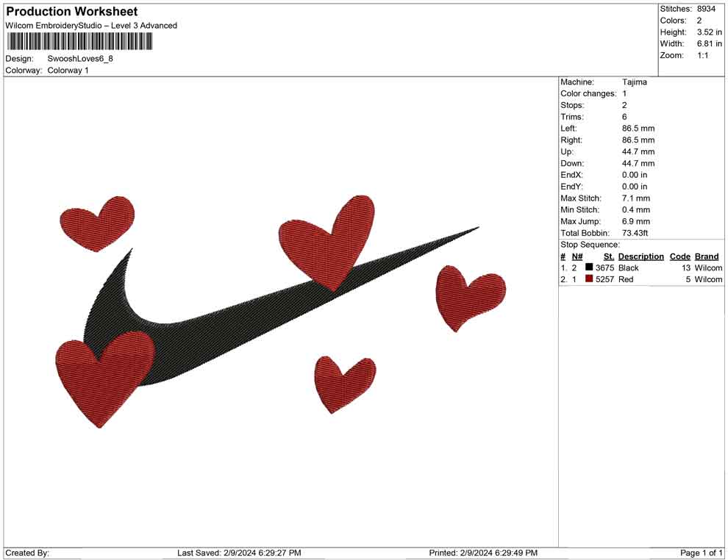Click the Trims value 6
728x560 pixels.
pyautogui.click(x=624, y=116)
